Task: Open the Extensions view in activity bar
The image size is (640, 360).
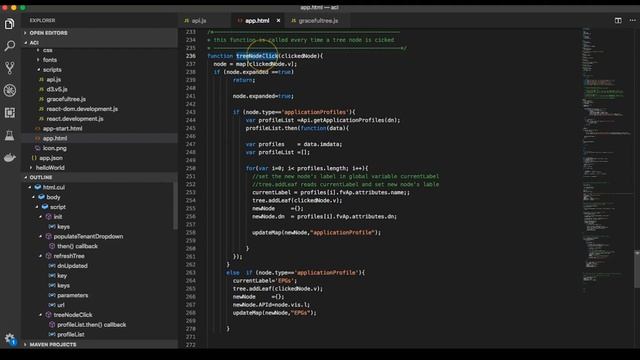Action: (x=10, y=113)
